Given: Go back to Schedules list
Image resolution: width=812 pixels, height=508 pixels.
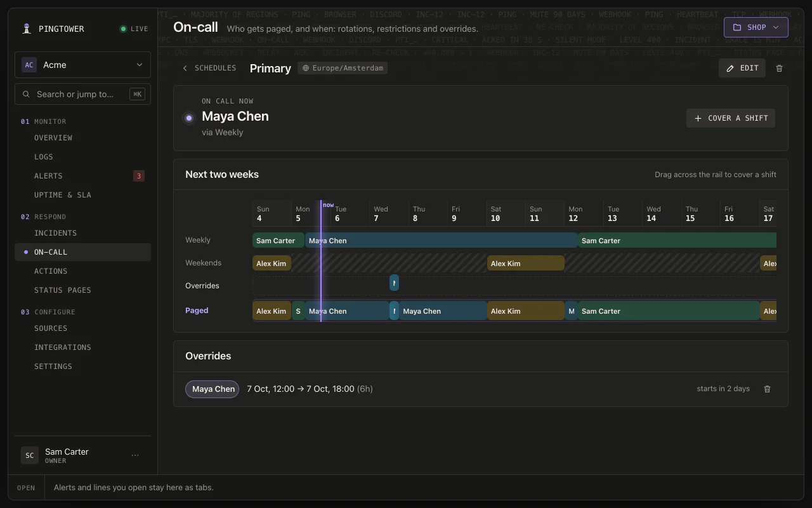Looking at the screenshot, I should pos(209,68).
